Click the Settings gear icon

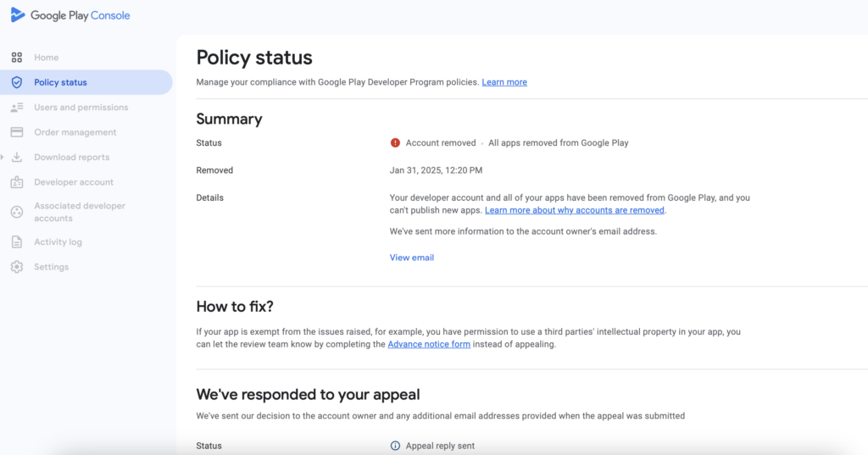(17, 267)
